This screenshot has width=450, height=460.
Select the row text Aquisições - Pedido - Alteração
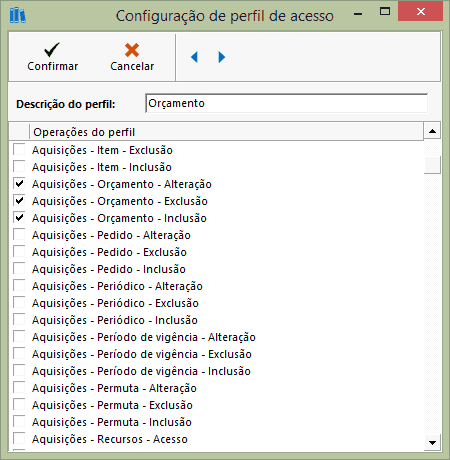click(x=111, y=235)
